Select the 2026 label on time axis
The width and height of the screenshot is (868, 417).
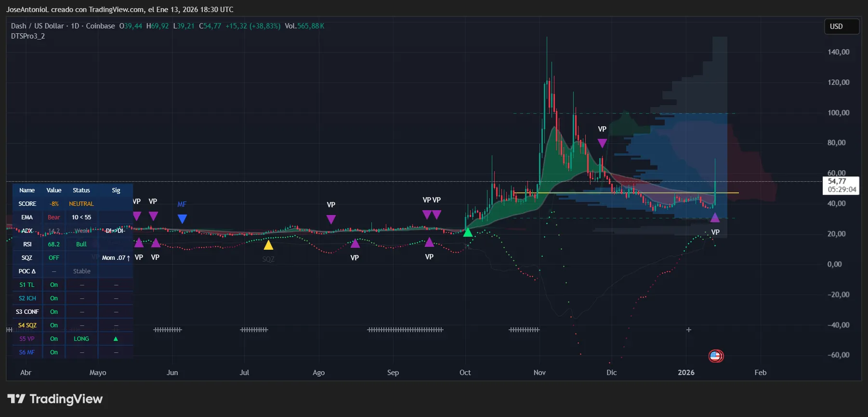tap(686, 373)
